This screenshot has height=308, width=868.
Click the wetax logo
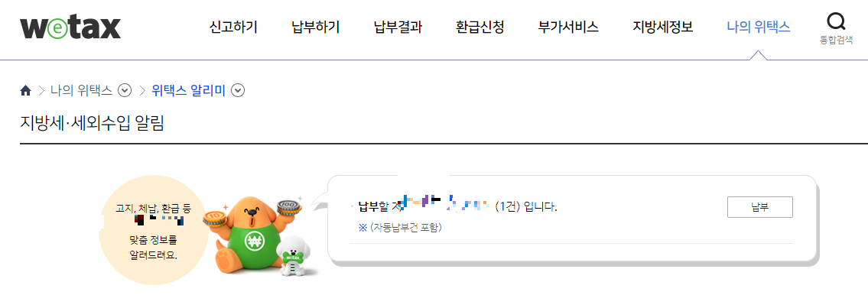(70, 27)
